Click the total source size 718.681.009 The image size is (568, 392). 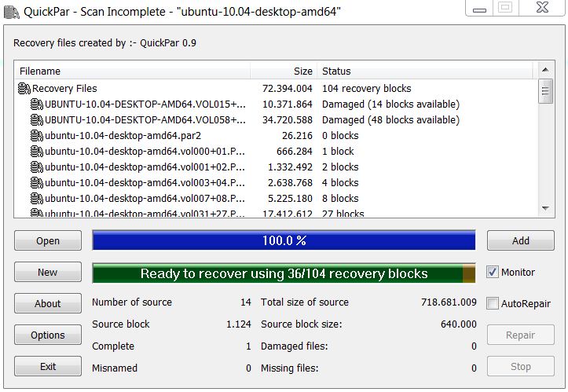click(x=449, y=302)
